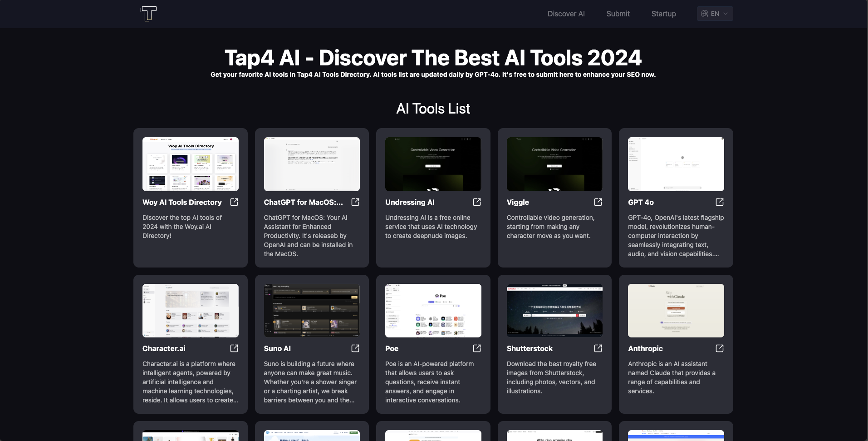Image resolution: width=868 pixels, height=441 pixels.
Task: Click the 'Tap4 AI - Discover The Best AI Tools 2024' heading
Action: [x=433, y=58]
